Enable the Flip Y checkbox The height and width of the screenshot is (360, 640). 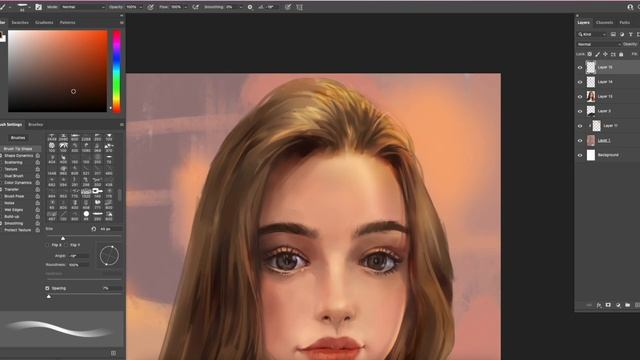(x=66, y=245)
